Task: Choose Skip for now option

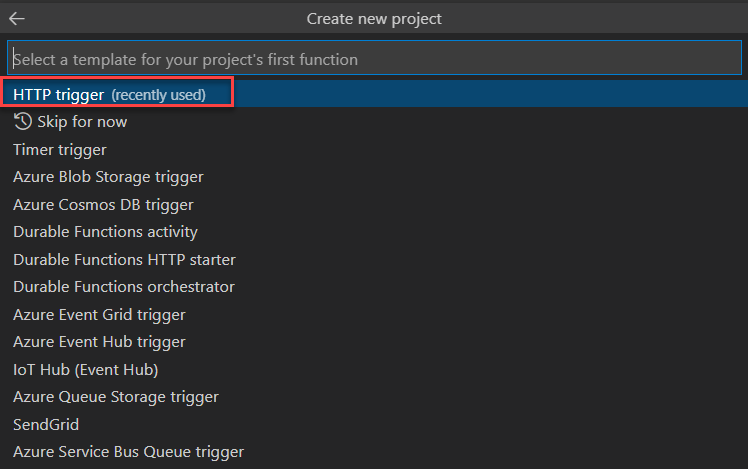Action: [70, 122]
